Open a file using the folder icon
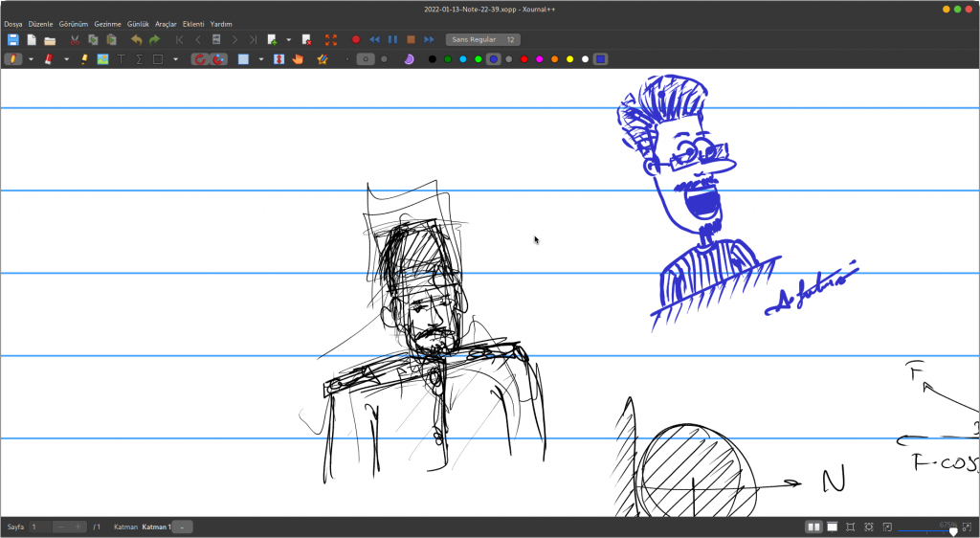This screenshot has width=980, height=538. (x=50, y=40)
